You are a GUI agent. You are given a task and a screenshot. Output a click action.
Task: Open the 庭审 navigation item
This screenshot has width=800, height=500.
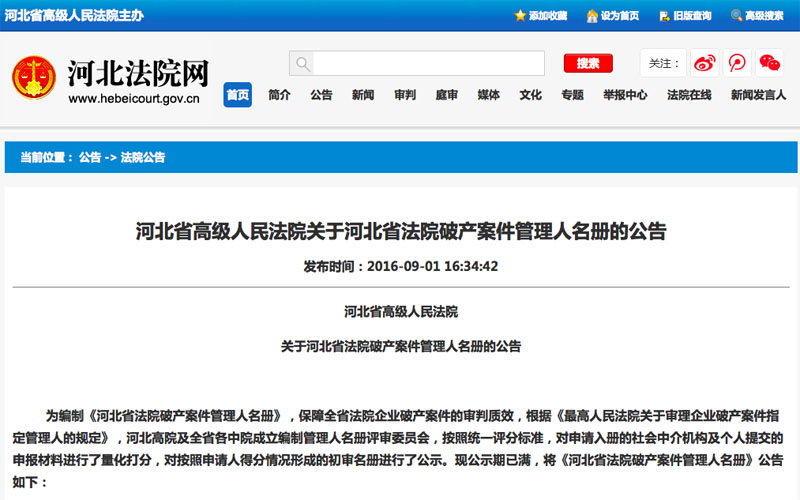pos(446,95)
